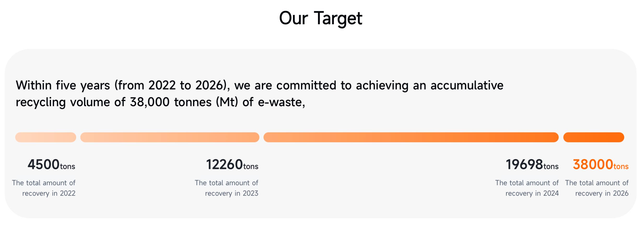Select the lightest 2022 progress bar segment
The height and width of the screenshot is (225, 644).
pos(46,137)
